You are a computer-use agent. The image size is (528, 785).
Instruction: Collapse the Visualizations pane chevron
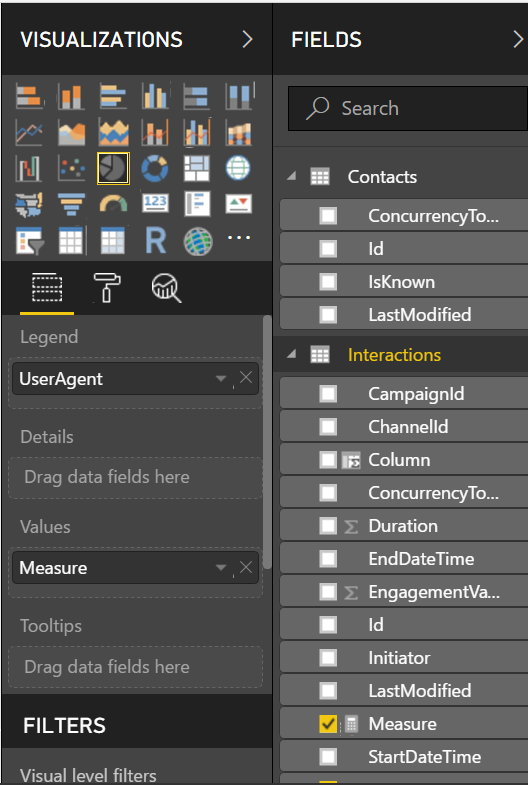click(x=247, y=39)
